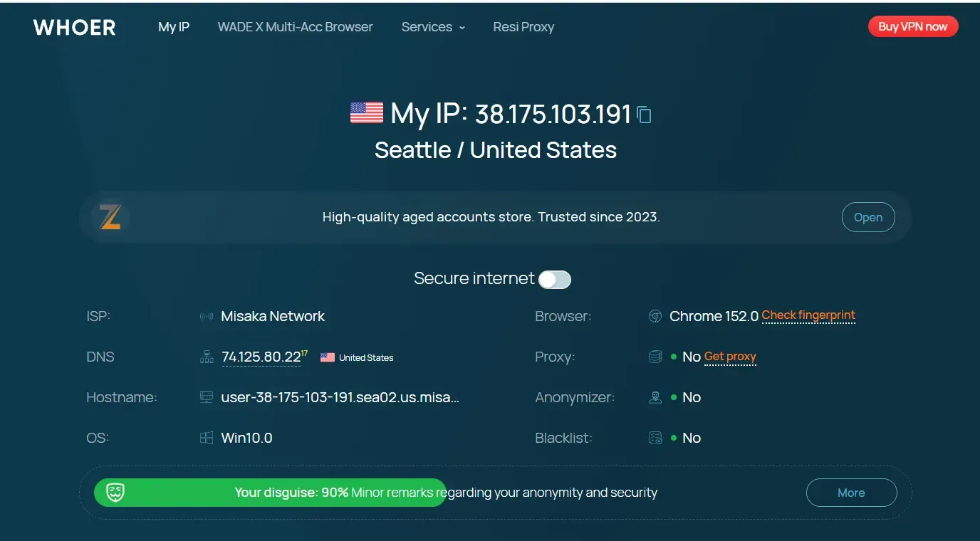
Task: Click the ISP: field label
Action: [x=98, y=317]
